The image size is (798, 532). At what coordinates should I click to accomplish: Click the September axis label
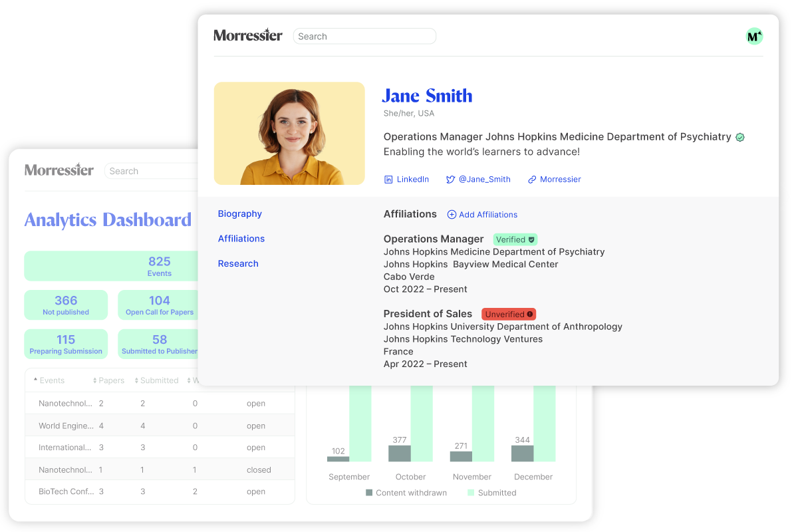[x=349, y=477]
